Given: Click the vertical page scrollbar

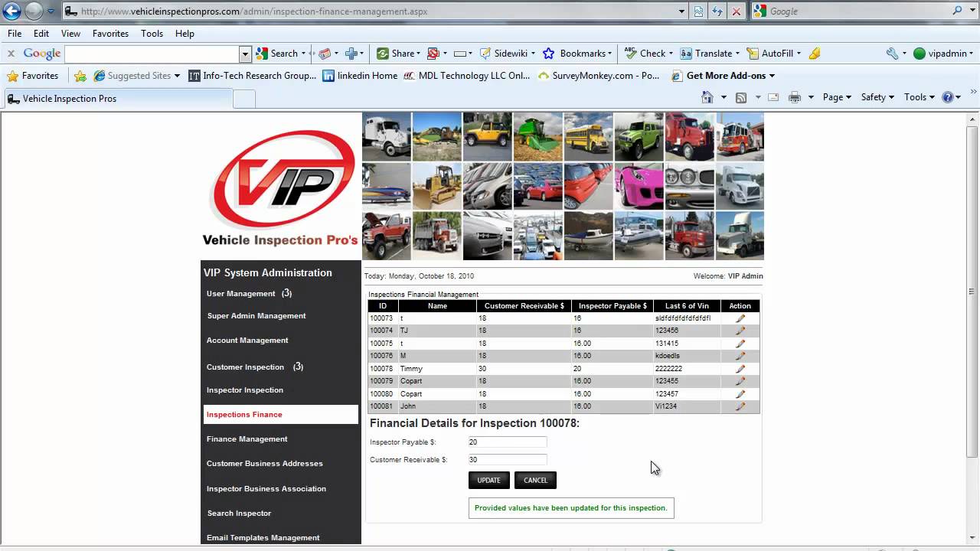Looking at the screenshot, I should [972, 291].
